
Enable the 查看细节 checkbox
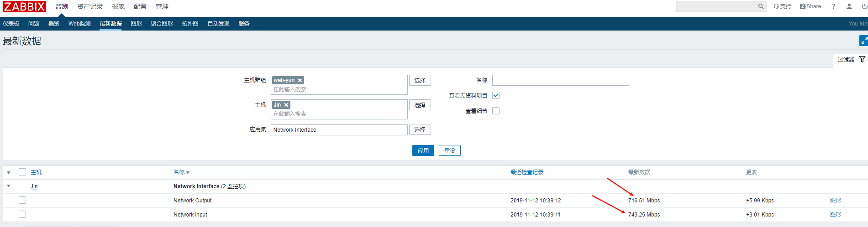(496, 111)
